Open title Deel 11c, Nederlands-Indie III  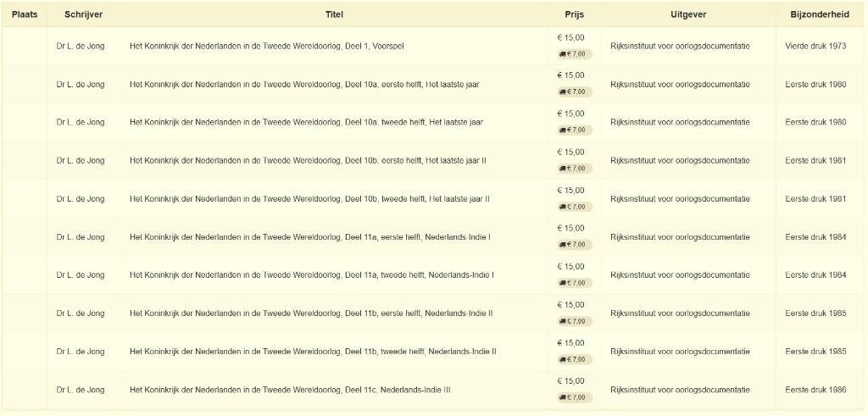coord(289,390)
